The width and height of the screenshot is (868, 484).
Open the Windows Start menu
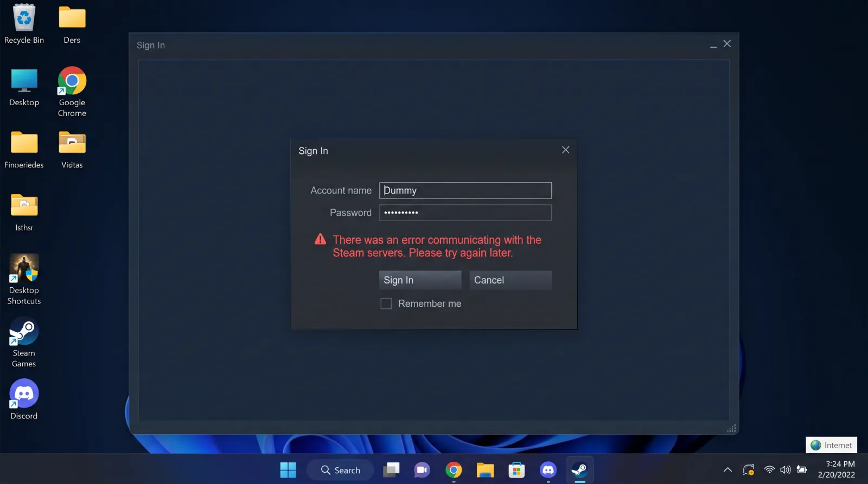pyautogui.click(x=288, y=470)
